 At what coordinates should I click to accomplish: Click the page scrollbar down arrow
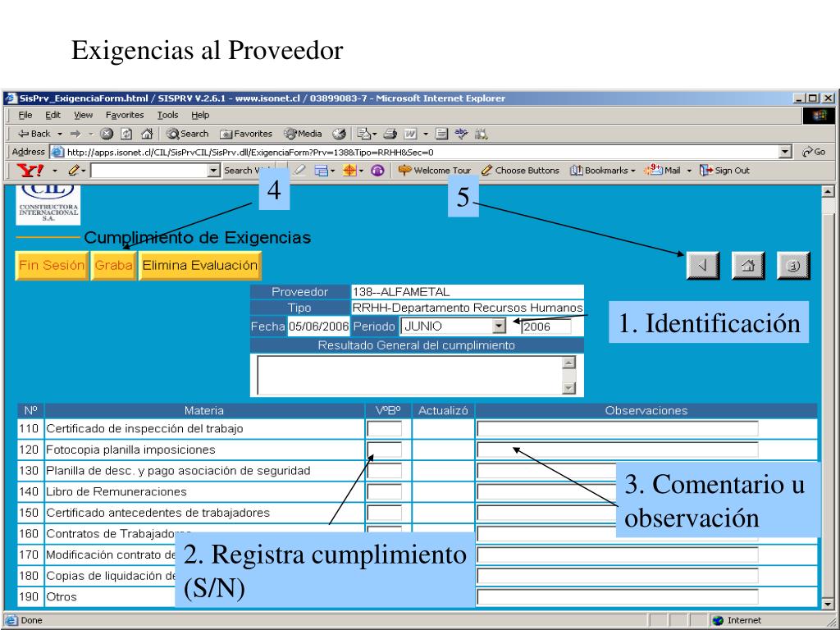click(828, 604)
